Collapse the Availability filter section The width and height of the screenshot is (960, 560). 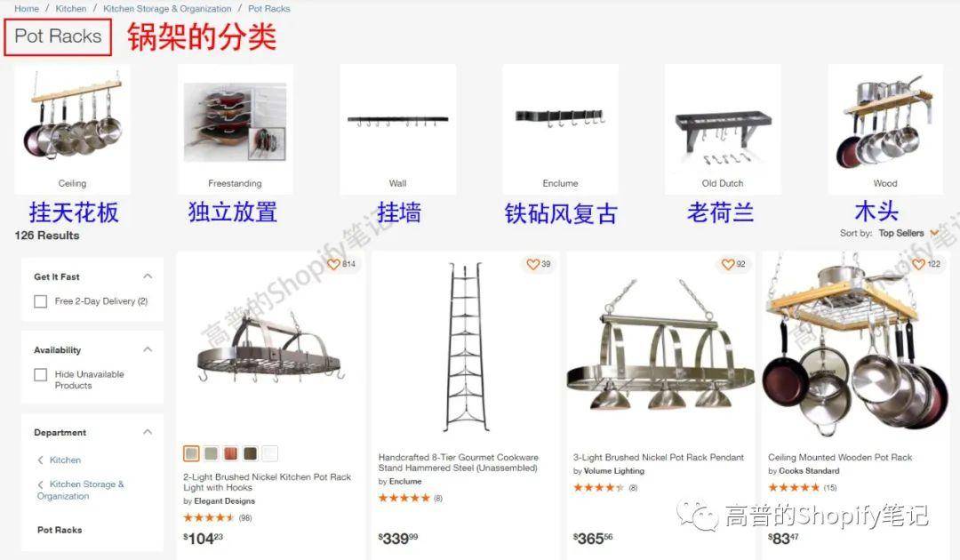pyautogui.click(x=148, y=349)
